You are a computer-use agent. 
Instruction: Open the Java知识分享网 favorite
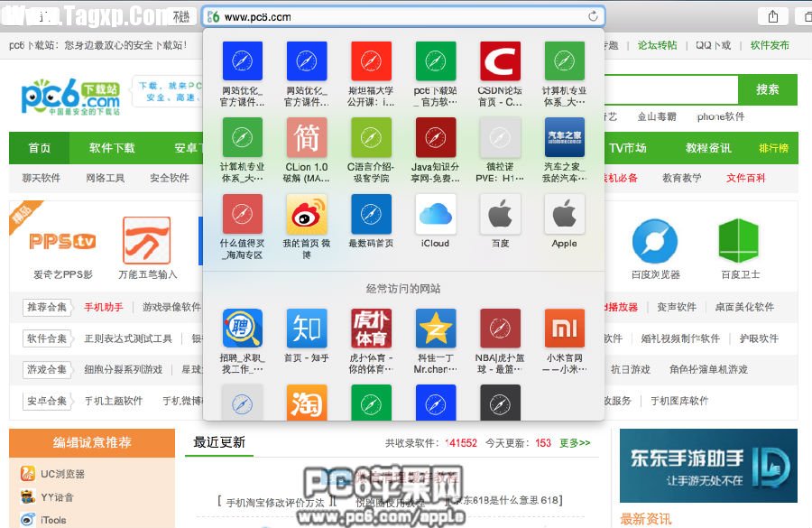435,137
